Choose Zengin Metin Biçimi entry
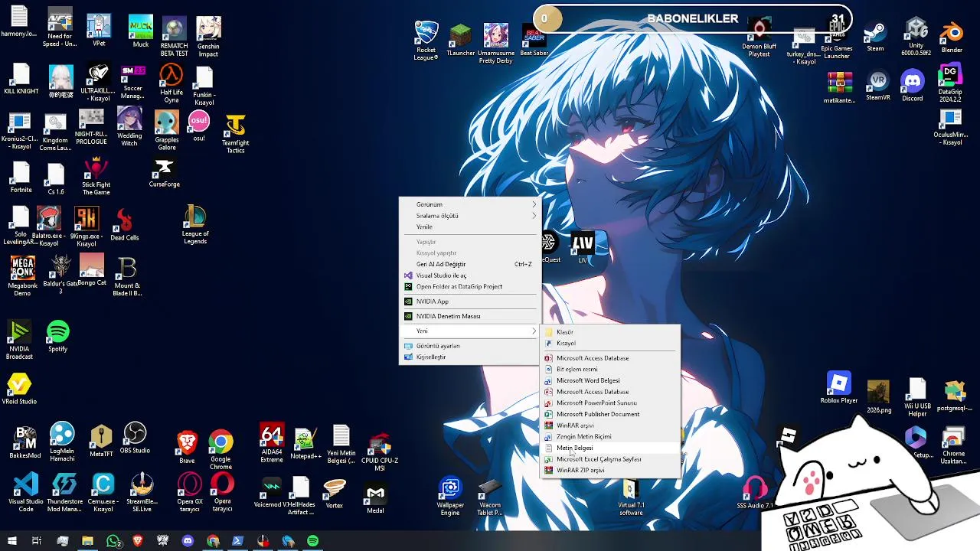Screen dimensions: 980x551 (x=609, y=436)
